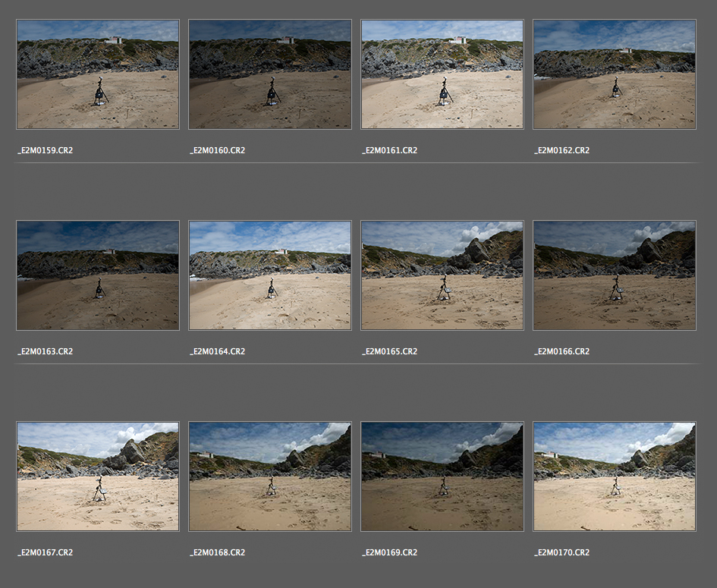Click the _E2M0165.CR2 photo thumbnail

[x=442, y=275]
